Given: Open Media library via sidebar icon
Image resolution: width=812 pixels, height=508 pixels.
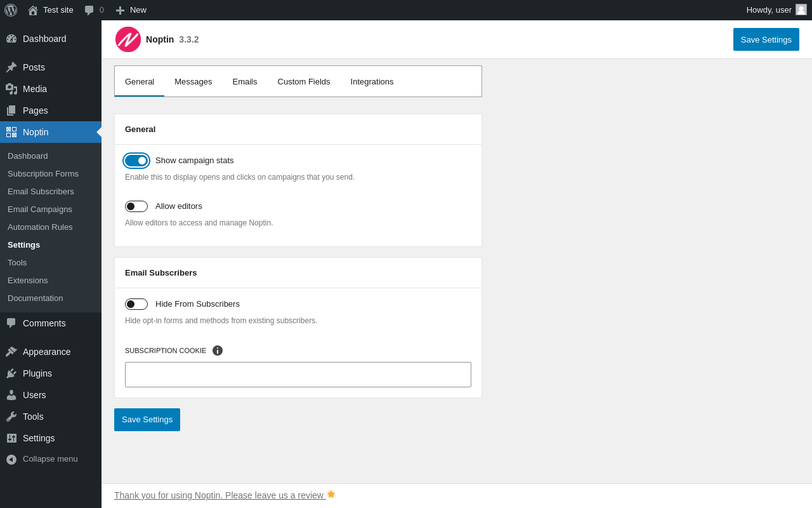Looking at the screenshot, I should (11, 89).
